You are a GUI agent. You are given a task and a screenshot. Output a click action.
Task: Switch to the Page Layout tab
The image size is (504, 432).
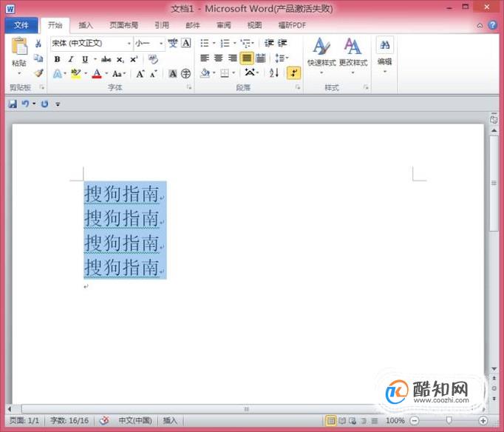123,25
